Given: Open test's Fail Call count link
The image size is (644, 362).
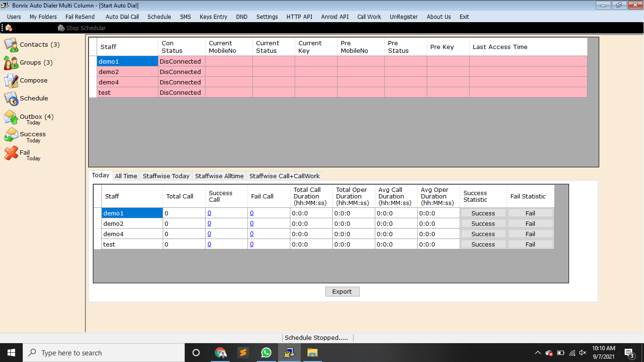Looking at the screenshot, I should (x=252, y=244).
